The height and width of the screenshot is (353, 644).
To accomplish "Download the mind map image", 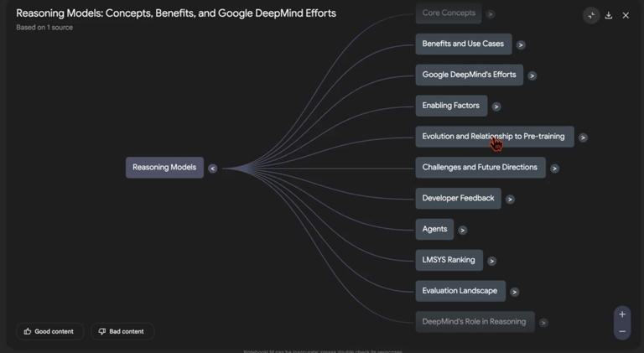I will (x=609, y=15).
